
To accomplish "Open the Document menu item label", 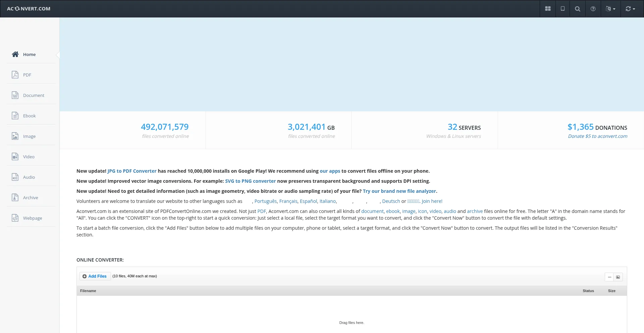I will 34,96.
